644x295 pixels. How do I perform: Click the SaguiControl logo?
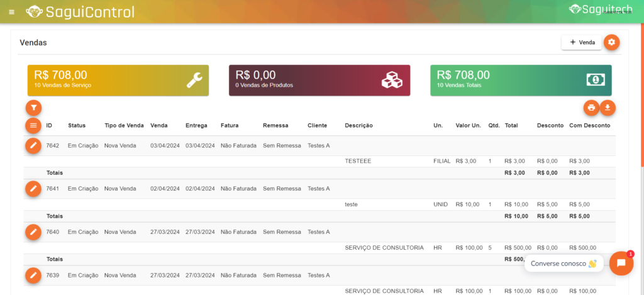click(x=80, y=12)
